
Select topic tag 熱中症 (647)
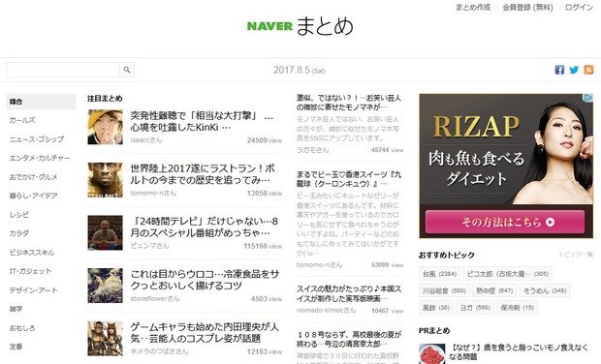point(494,290)
